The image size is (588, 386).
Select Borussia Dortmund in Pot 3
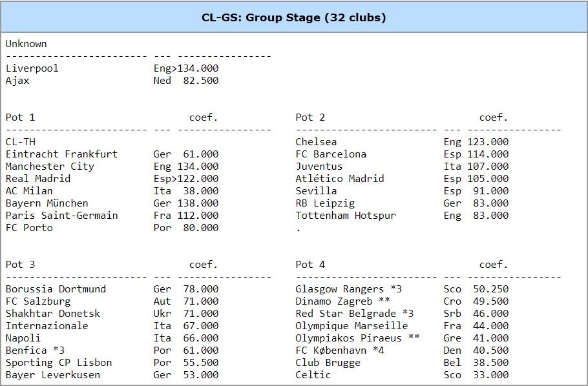(x=56, y=289)
